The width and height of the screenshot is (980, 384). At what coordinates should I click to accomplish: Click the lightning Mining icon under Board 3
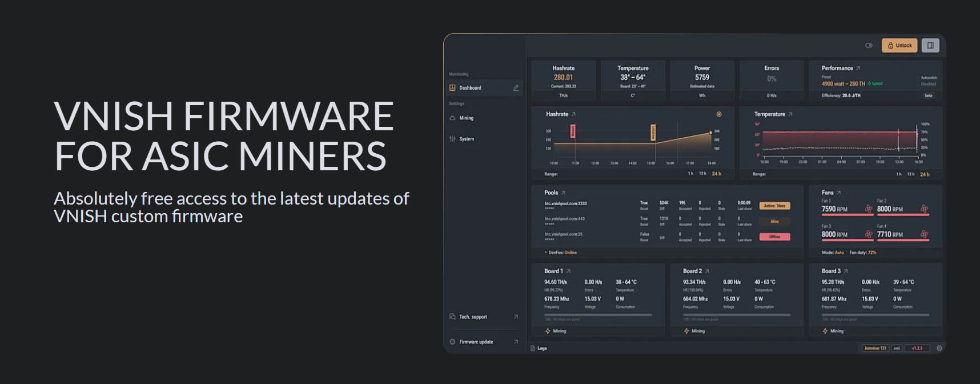click(x=825, y=331)
